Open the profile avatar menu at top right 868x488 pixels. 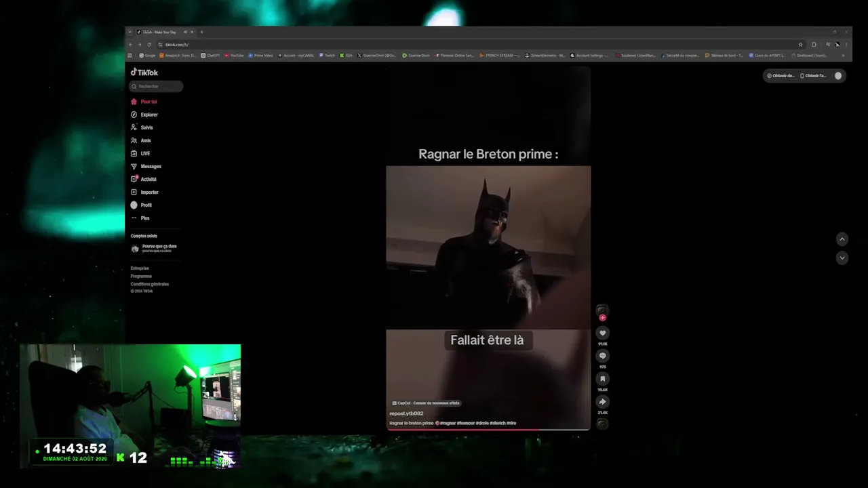pos(838,76)
